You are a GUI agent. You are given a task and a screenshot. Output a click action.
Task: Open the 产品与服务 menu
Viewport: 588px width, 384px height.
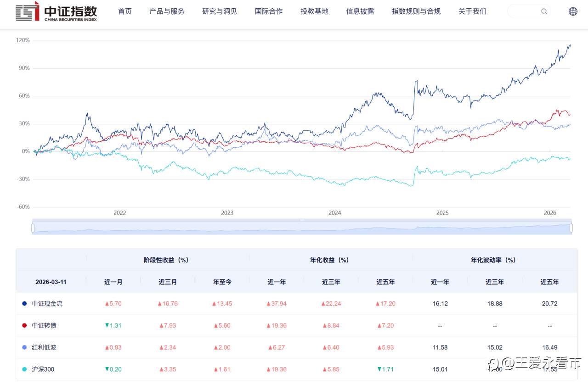point(167,11)
